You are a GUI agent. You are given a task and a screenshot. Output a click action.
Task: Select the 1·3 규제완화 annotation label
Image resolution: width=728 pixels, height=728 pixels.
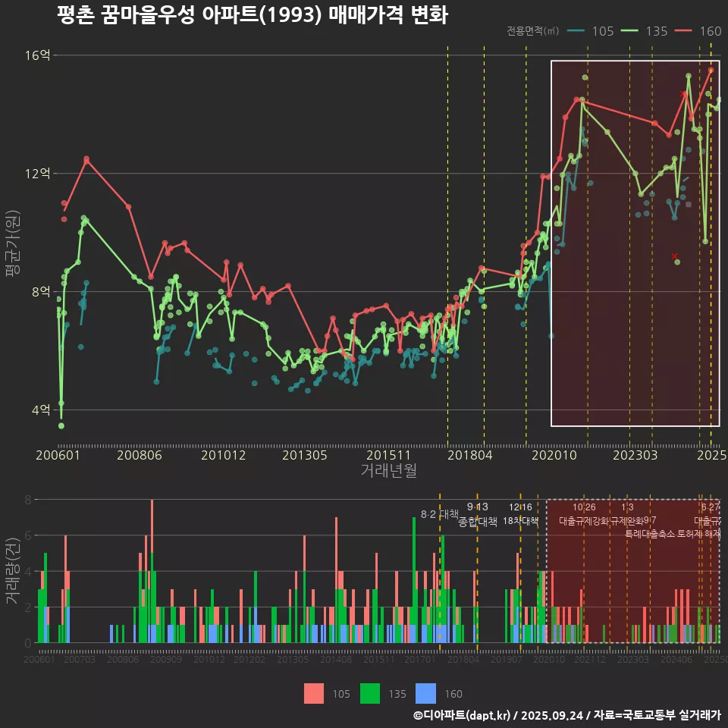pos(627,514)
